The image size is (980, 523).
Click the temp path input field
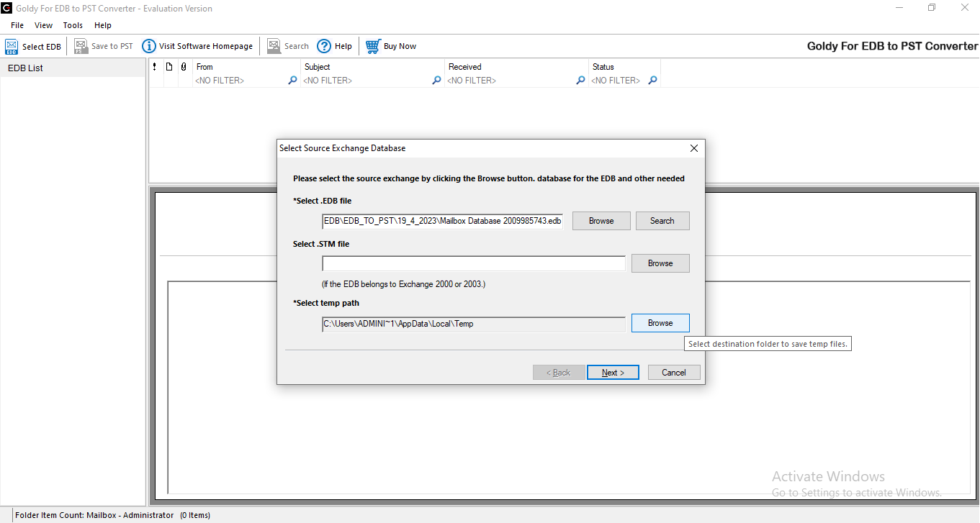pos(474,324)
